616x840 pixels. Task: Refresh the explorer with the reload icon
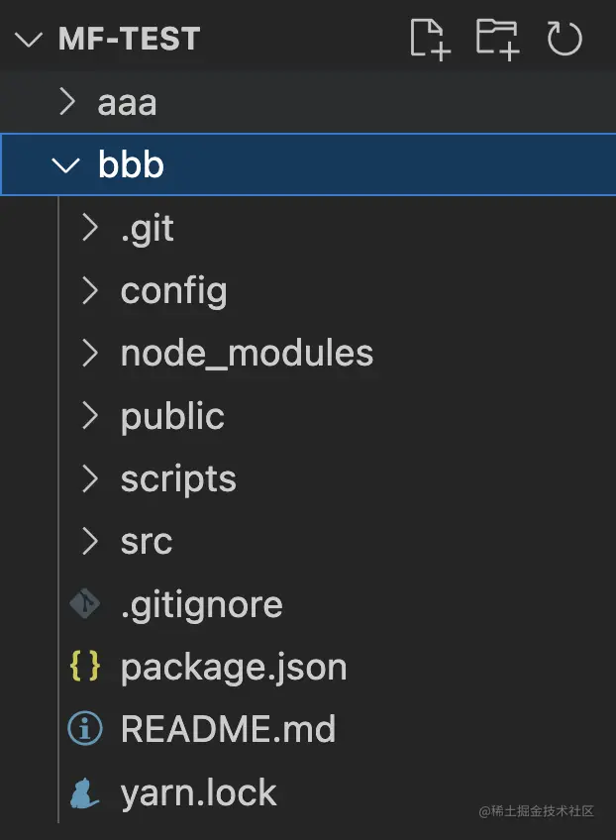pyautogui.click(x=565, y=39)
